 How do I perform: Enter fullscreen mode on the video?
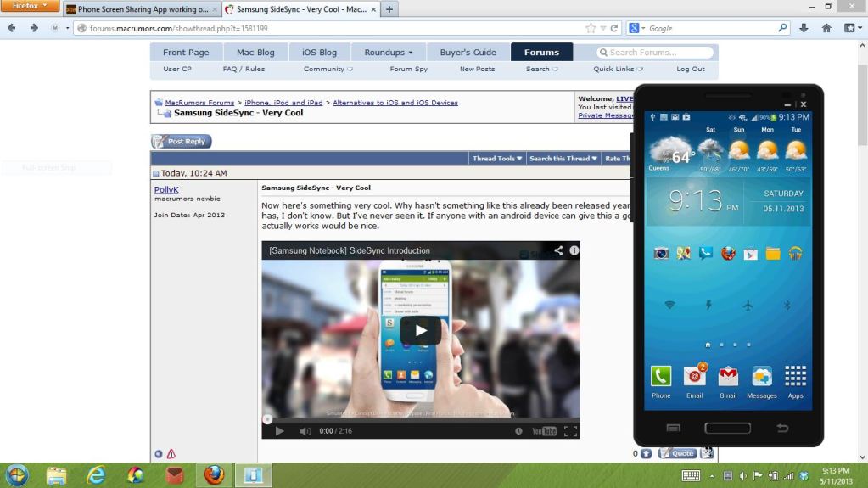point(570,431)
